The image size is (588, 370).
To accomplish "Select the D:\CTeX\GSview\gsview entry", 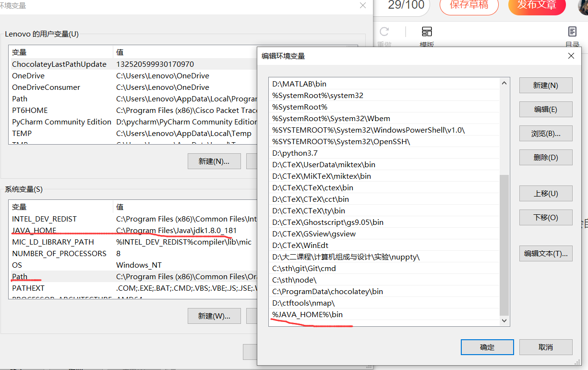I will click(384, 234).
